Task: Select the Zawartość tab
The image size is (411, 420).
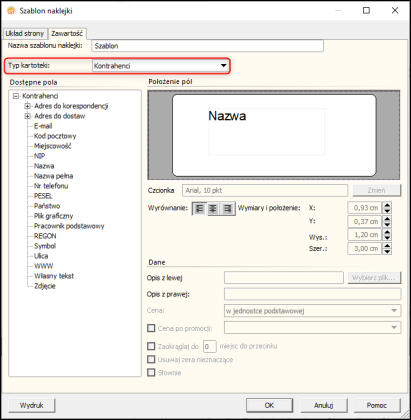Action: click(67, 33)
